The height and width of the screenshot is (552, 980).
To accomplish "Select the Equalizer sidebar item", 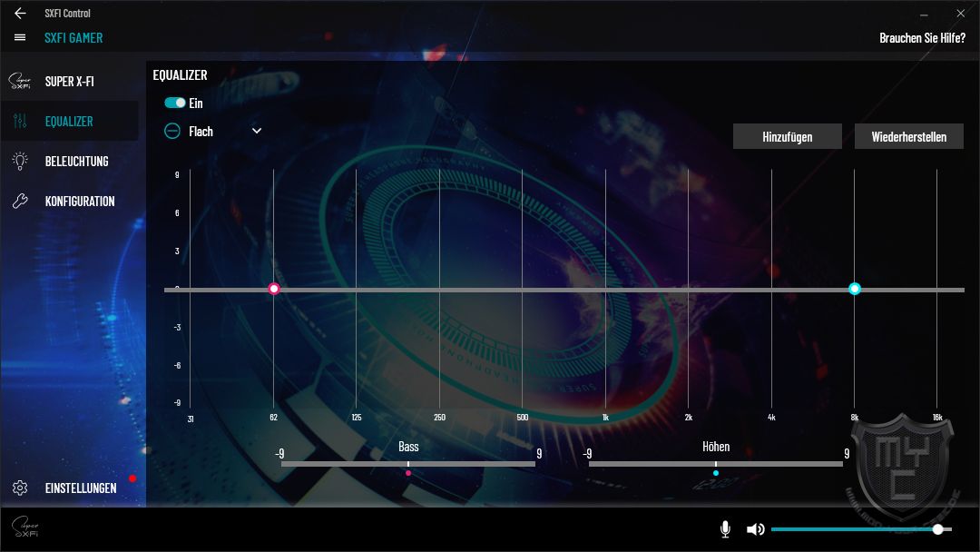I will coord(69,122).
